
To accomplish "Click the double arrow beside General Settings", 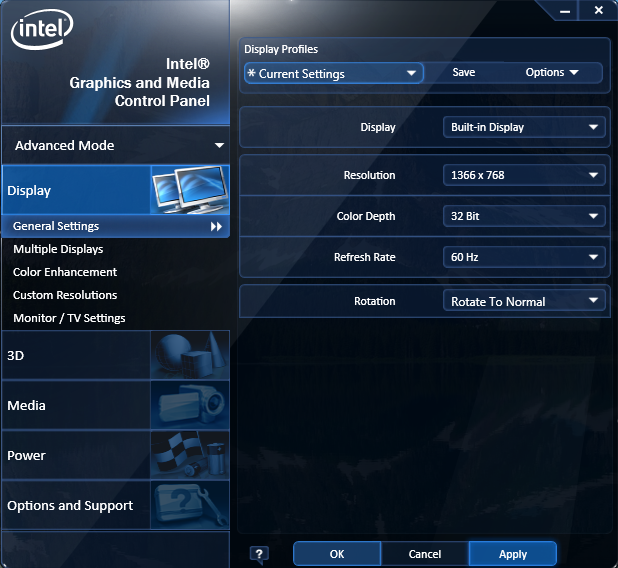I will (x=216, y=227).
